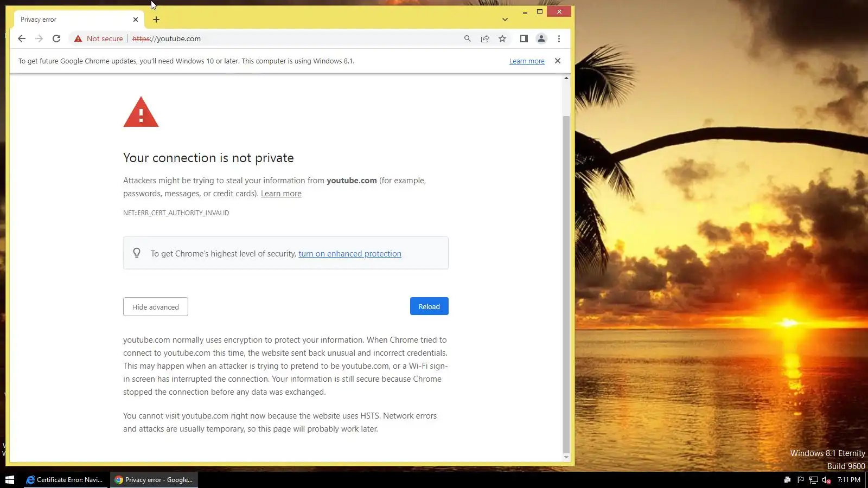Open the 7:11 PM taskbar clock
This screenshot has width=868, height=488.
849,480
